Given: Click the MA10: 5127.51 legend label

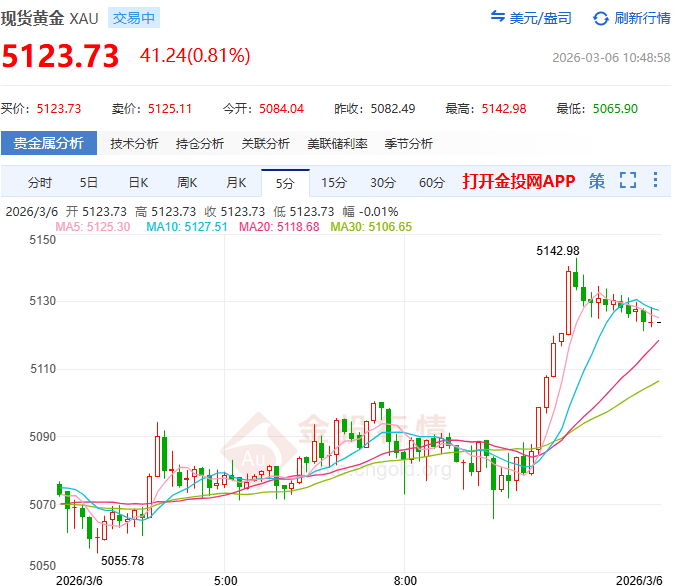Looking at the screenshot, I should coord(187,226).
